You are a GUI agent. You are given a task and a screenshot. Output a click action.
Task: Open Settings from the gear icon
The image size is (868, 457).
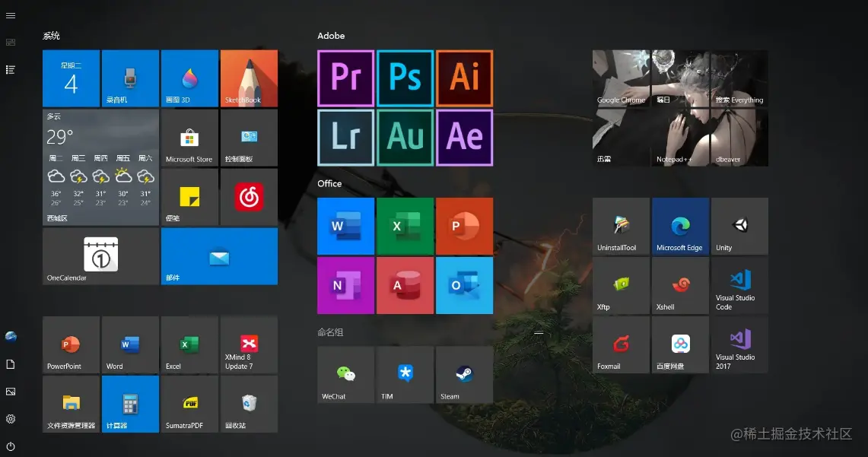(11, 419)
